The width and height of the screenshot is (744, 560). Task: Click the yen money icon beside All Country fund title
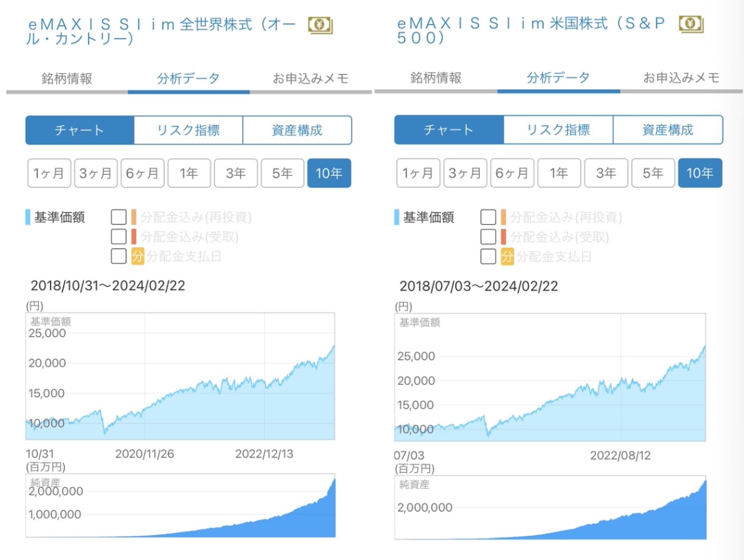click(320, 25)
